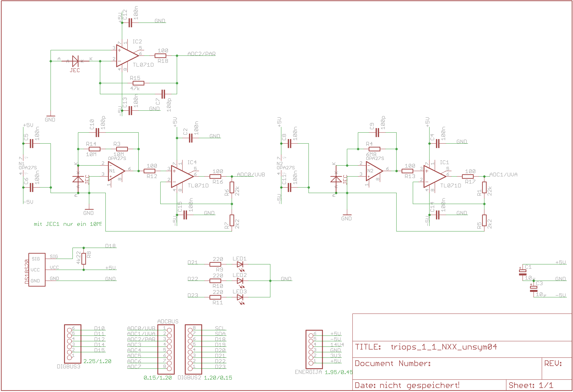Select the R1 22k resistor symbol
This screenshot has width=573, height=392.
(x=484, y=187)
